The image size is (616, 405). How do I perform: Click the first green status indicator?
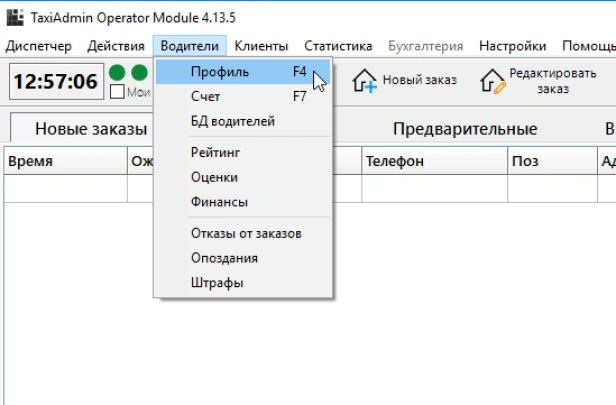[117, 72]
